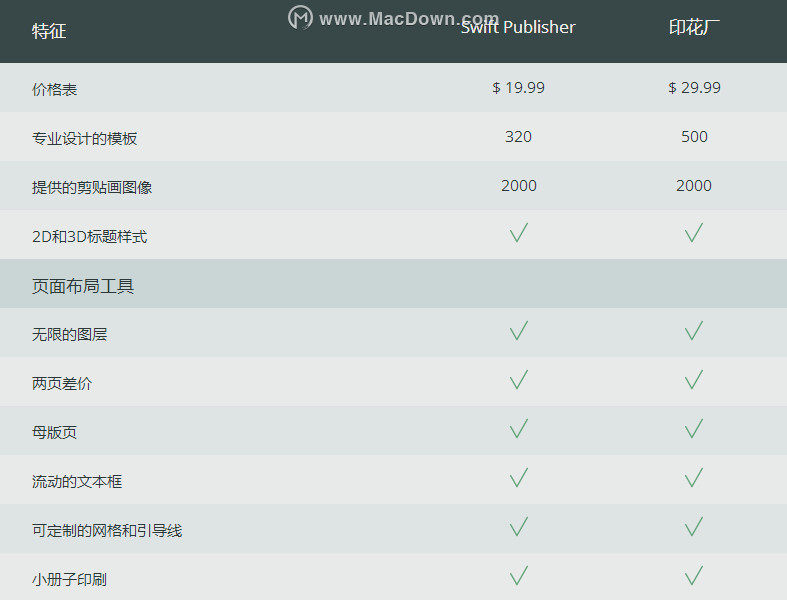This screenshot has height=600, width=787.
Task: Click 印花厂 checkmark for 流动的文本框
Action: tap(694, 478)
